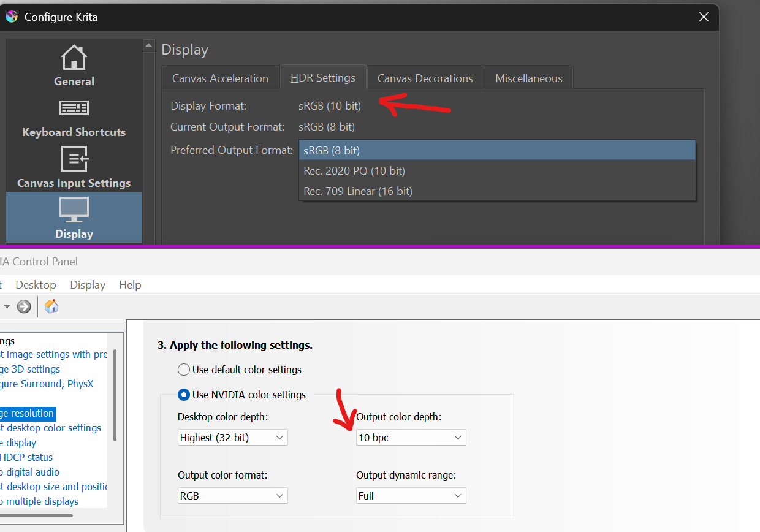
Task: Expand the Output color format dropdown
Action: [x=232, y=496]
